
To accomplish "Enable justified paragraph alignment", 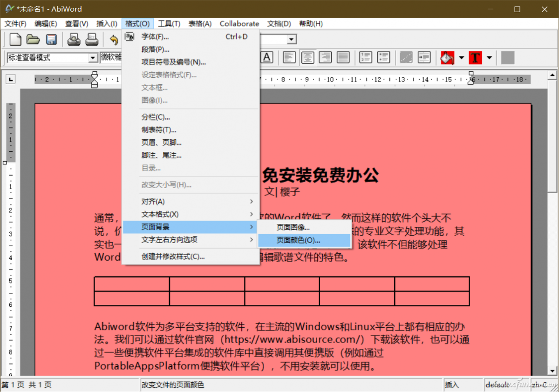I will tap(343, 57).
